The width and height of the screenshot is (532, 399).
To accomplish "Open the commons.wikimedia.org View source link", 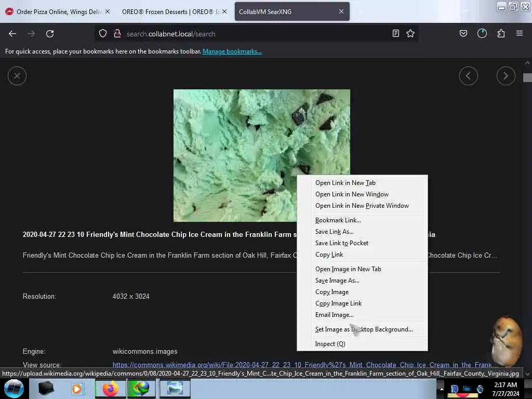I will click(x=304, y=365).
